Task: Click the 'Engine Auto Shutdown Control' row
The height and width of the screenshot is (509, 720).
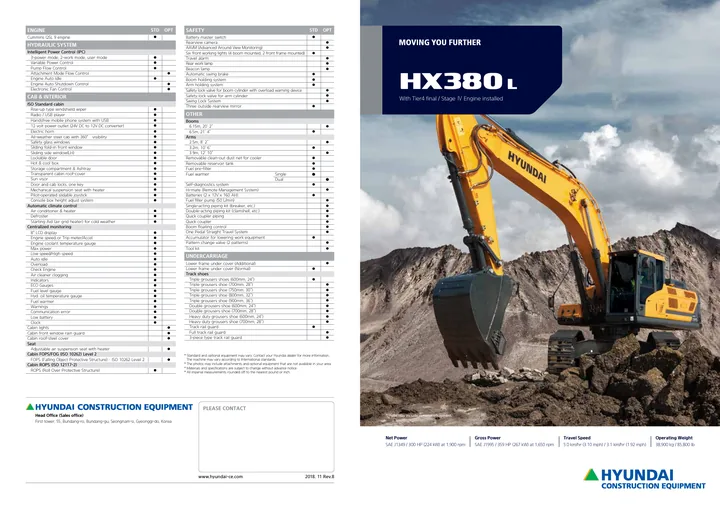Action: point(101,84)
